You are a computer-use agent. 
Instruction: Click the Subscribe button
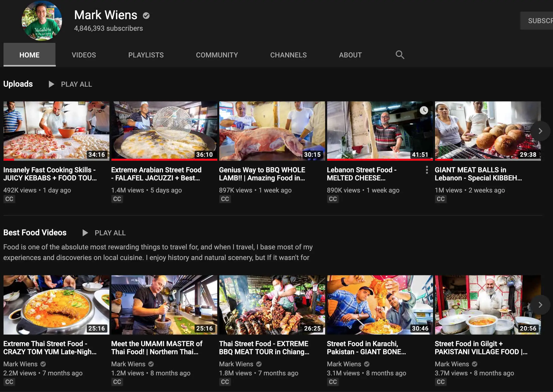(537, 21)
